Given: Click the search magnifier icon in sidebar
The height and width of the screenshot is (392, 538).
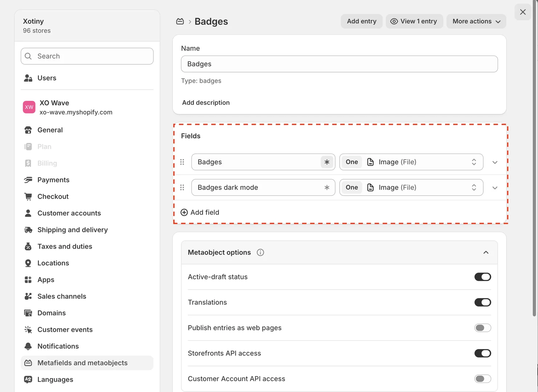Looking at the screenshot, I should (28, 56).
